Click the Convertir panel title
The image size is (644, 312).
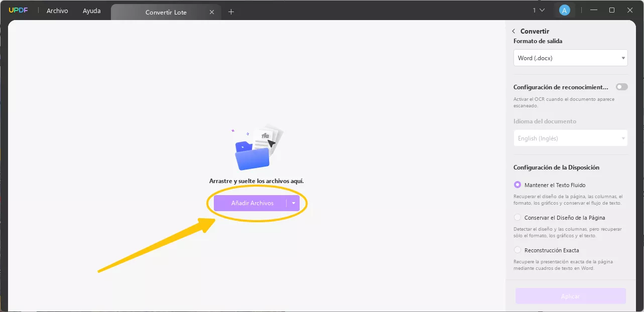(x=535, y=31)
